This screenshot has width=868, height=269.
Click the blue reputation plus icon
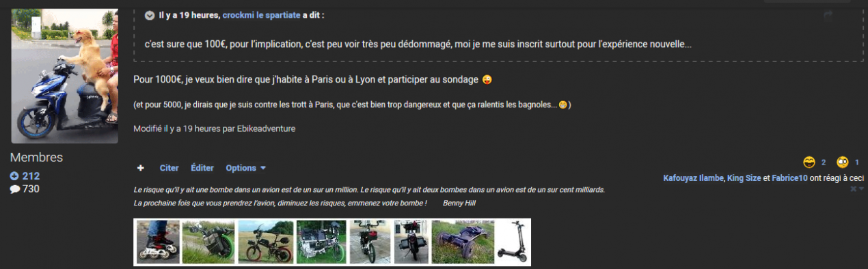click(14, 176)
